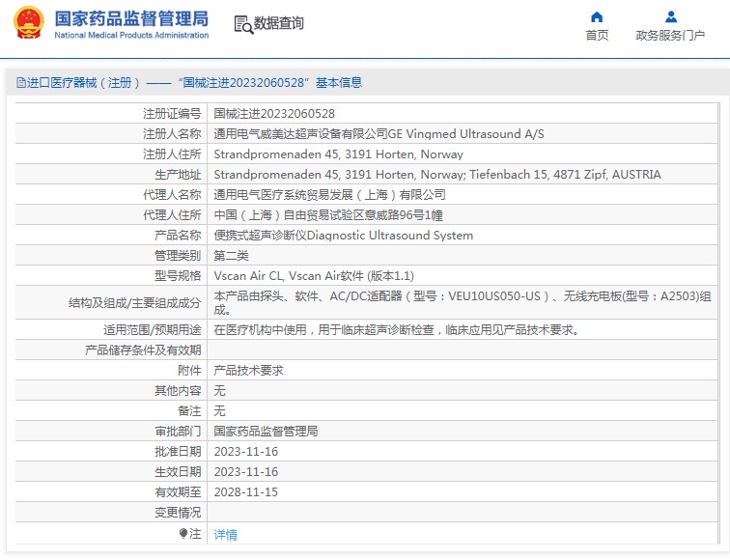Click the 产品名称 row label
Viewport: 730px width, 560px height.
(x=178, y=236)
